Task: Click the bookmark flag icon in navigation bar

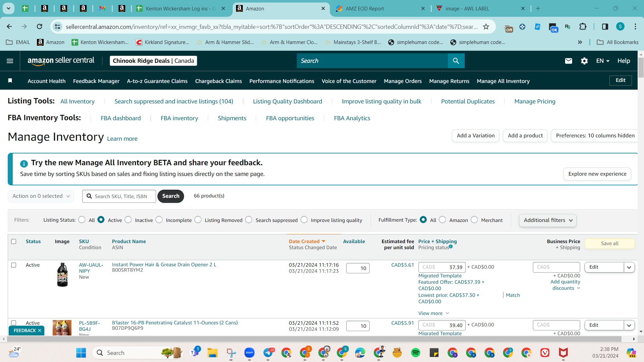Action: tap(10, 81)
